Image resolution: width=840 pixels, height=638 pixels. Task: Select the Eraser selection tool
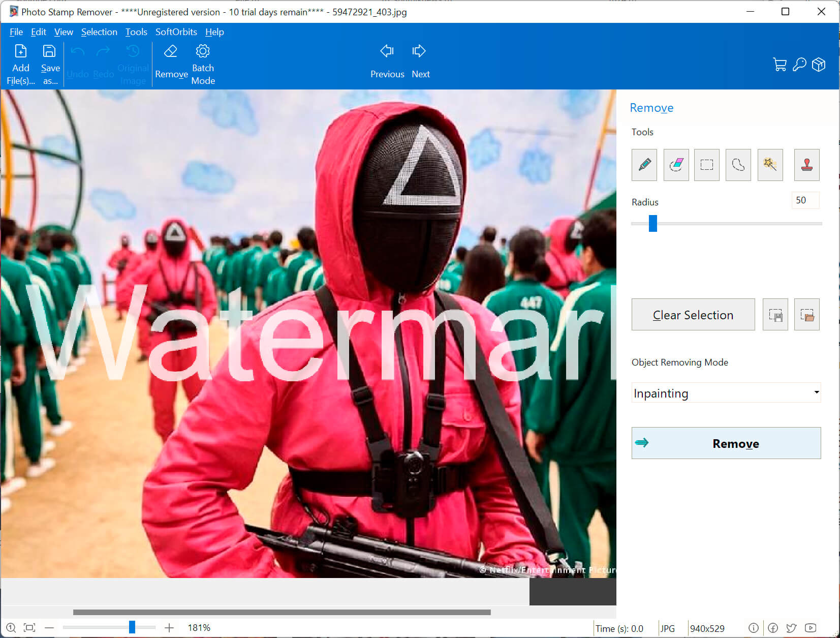[x=676, y=165]
